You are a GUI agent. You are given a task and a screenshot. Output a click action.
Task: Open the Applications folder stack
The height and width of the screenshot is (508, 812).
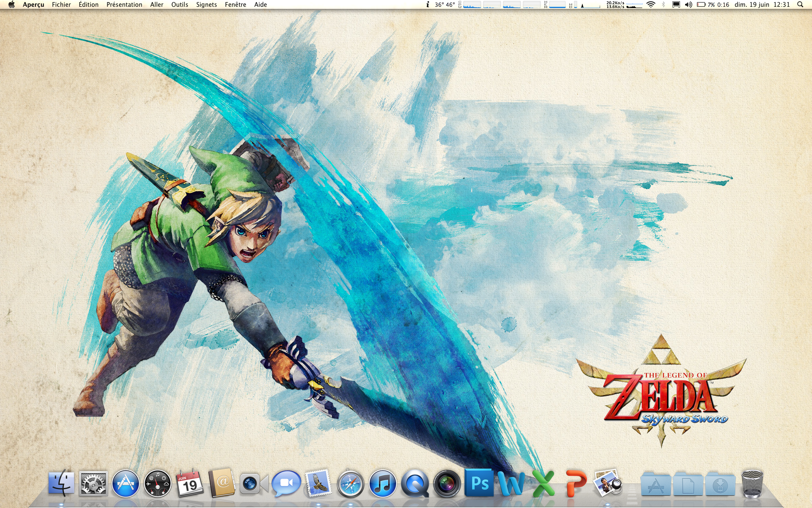click(656, 483)
